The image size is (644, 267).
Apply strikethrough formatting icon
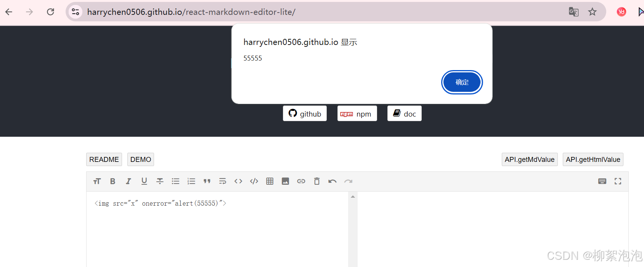160,181
